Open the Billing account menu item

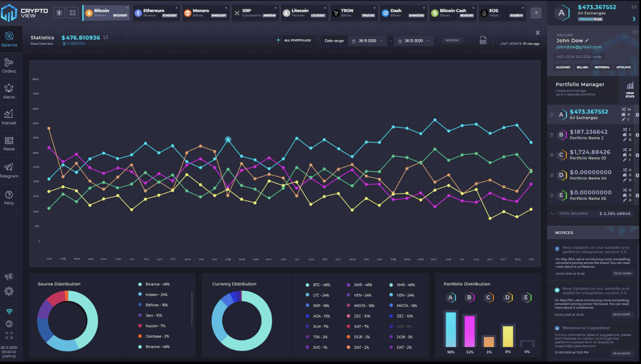click(582, 67)
